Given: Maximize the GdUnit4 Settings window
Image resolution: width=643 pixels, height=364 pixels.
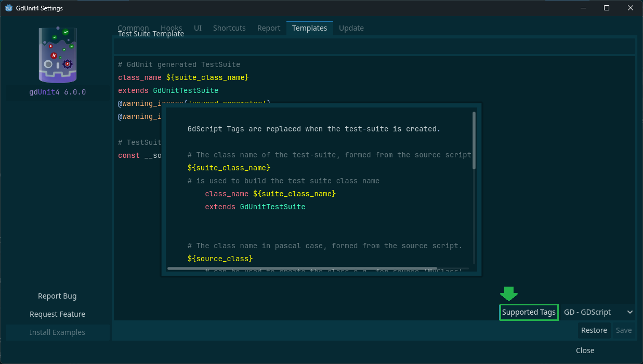Looking at the screenshot, I should (x=606, y=8).
